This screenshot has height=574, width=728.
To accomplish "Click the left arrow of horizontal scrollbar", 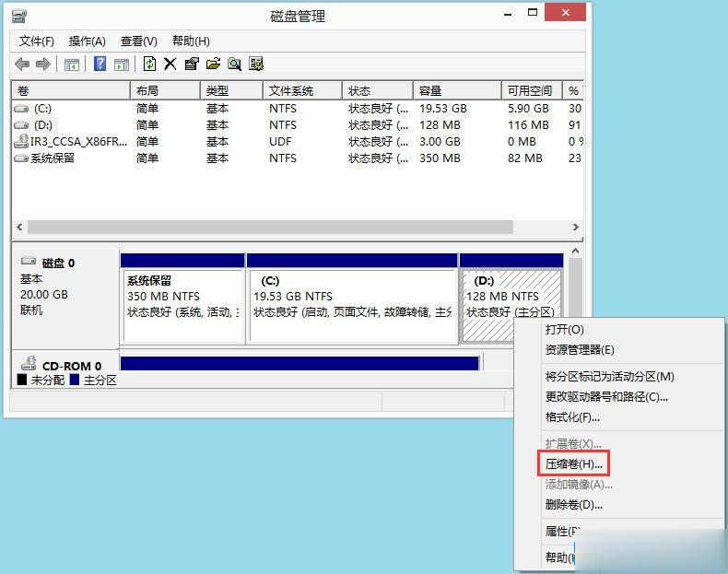I will [19, 227].
